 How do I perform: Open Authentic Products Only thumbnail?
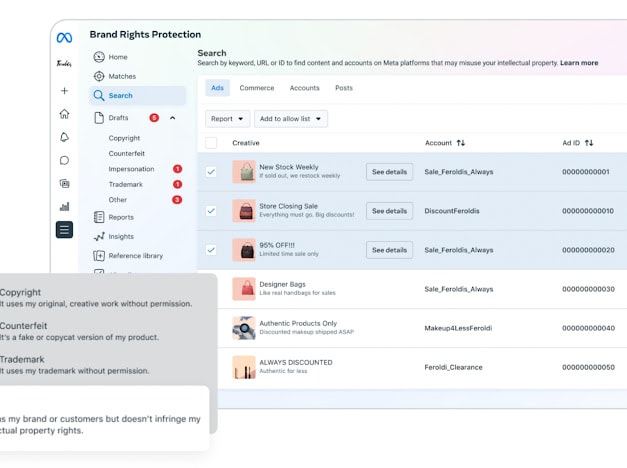pos(244,328)
